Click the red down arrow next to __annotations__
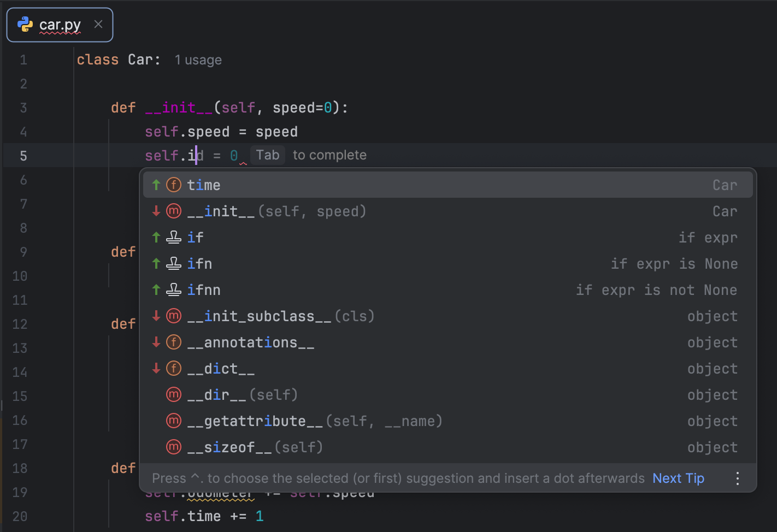 point(156,342)
